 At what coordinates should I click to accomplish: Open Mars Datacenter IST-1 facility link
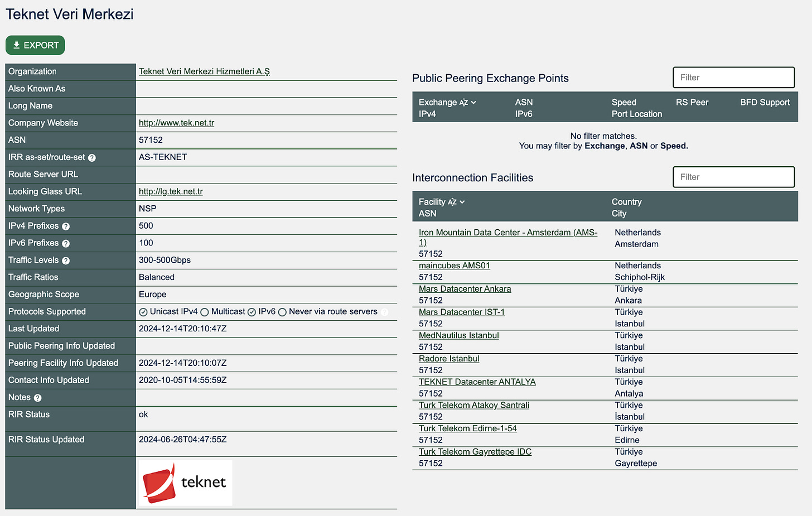(x=462, y=312)
